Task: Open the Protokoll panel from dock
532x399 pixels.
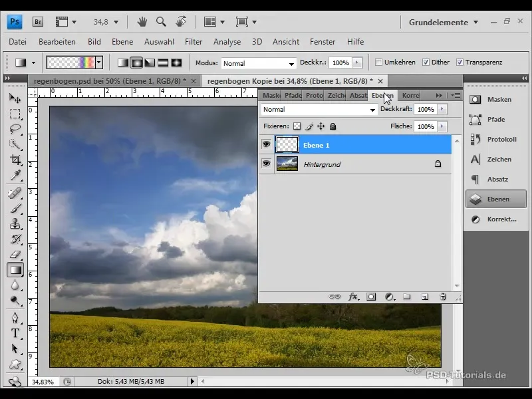Action: point(495,139)
